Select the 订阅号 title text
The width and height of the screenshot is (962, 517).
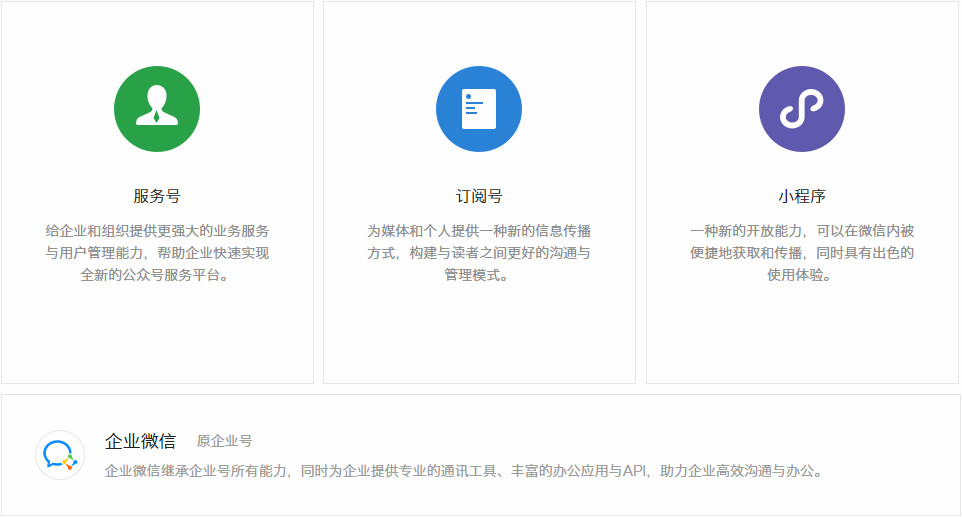[479, 196]
